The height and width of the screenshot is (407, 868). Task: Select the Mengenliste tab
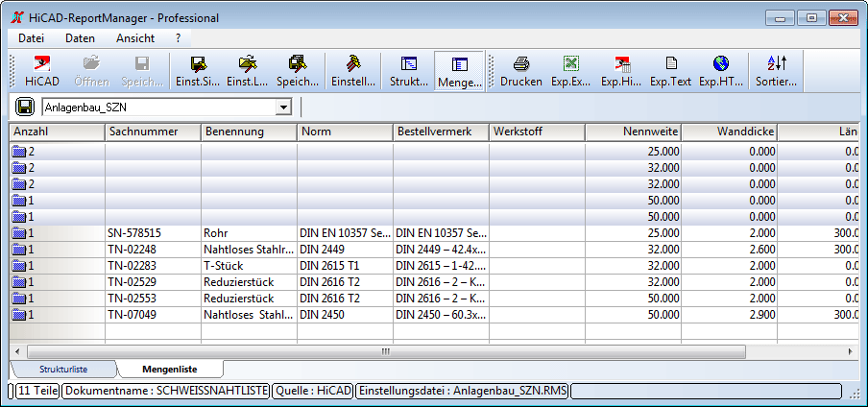point(169,369)
